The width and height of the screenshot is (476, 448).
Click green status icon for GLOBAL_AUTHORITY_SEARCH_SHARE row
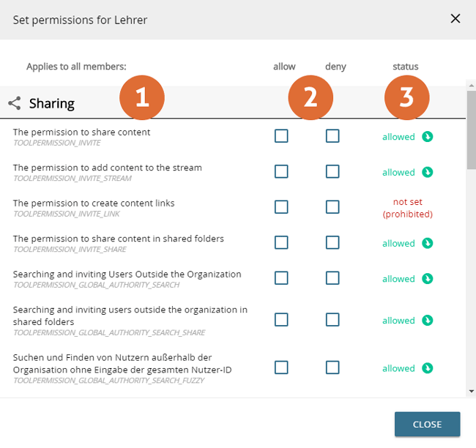(428, 320)
